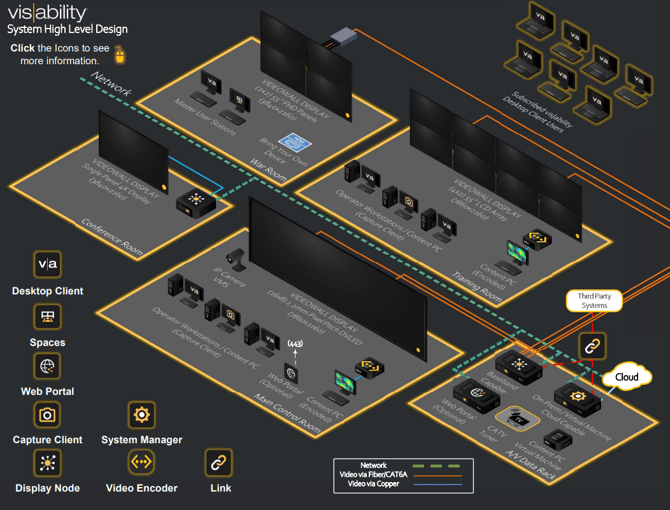
Task: Click the Link icon below Third Party Systems
Action: click(x=592, y=346)
